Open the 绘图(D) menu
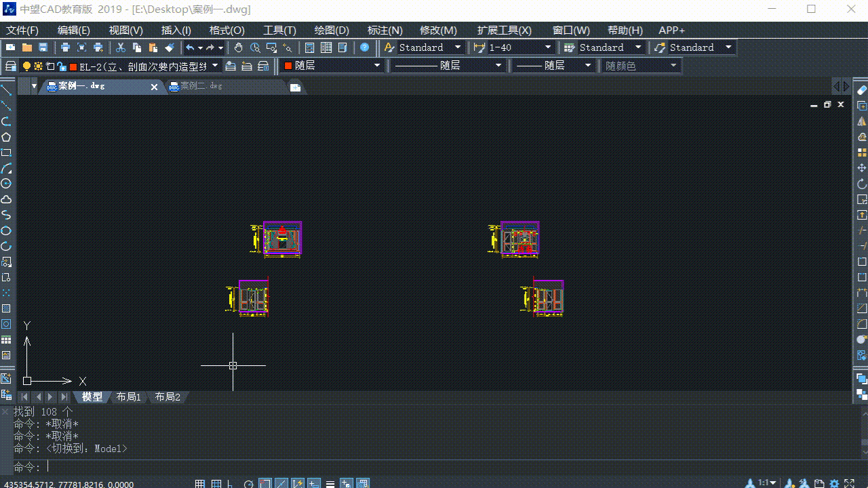 point(332,30)
